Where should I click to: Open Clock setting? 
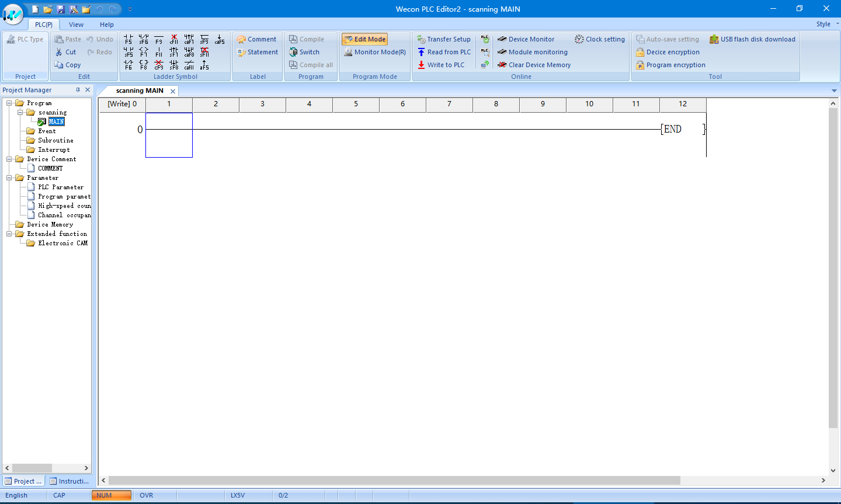[600, 39]
